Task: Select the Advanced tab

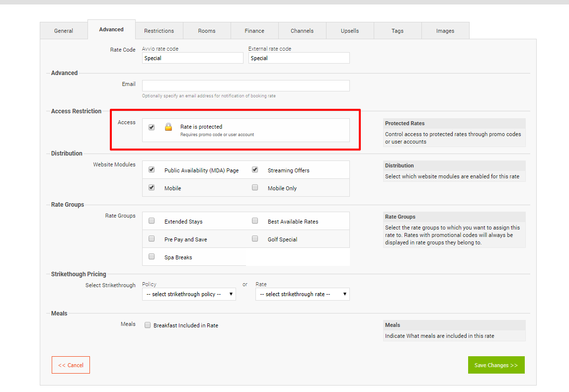Action: (111, 29)
